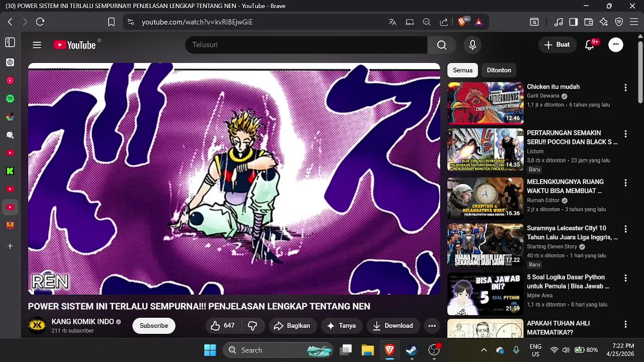Start voice search with the microphone
This screenshot has width=644, height=362.
472,45
